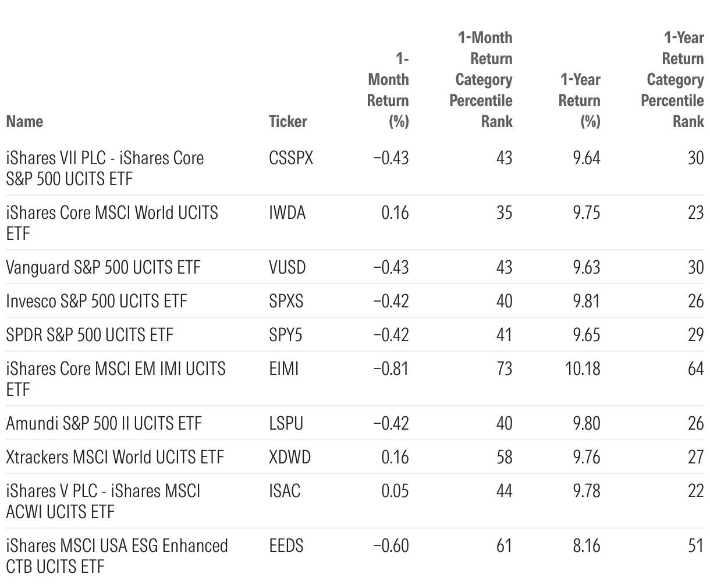
Task: Click 1-Year Return Category Percentile Rank header
Action: [673, 79]
